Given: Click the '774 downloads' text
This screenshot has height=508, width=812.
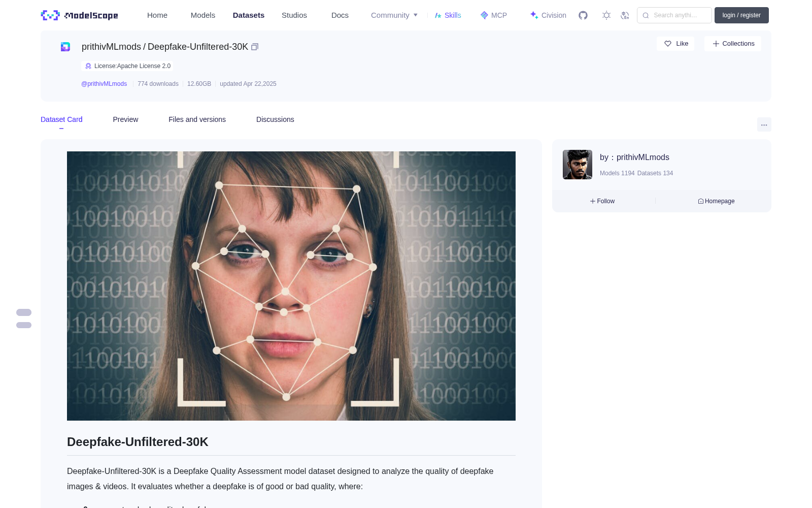Looking at the screenshot, I should point(158,84).
